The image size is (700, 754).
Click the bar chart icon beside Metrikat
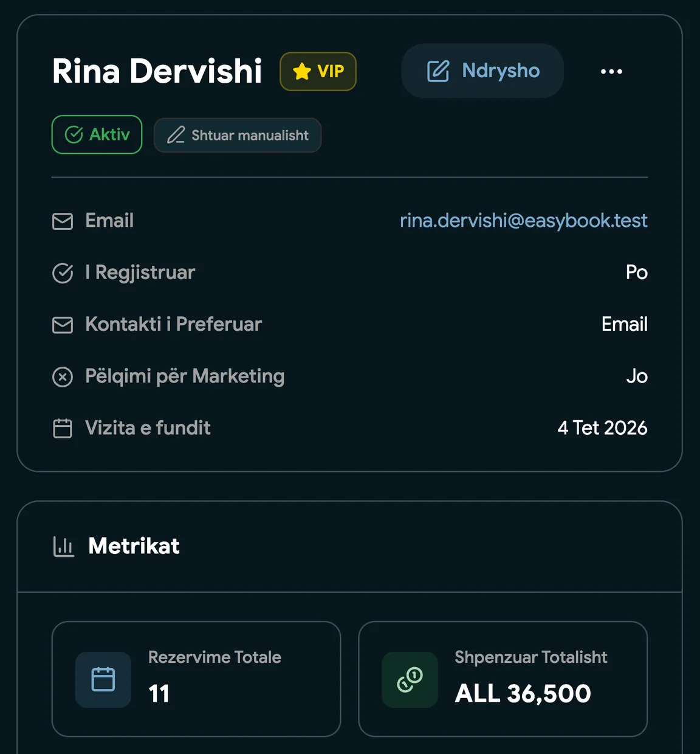(x=63, y=547)
